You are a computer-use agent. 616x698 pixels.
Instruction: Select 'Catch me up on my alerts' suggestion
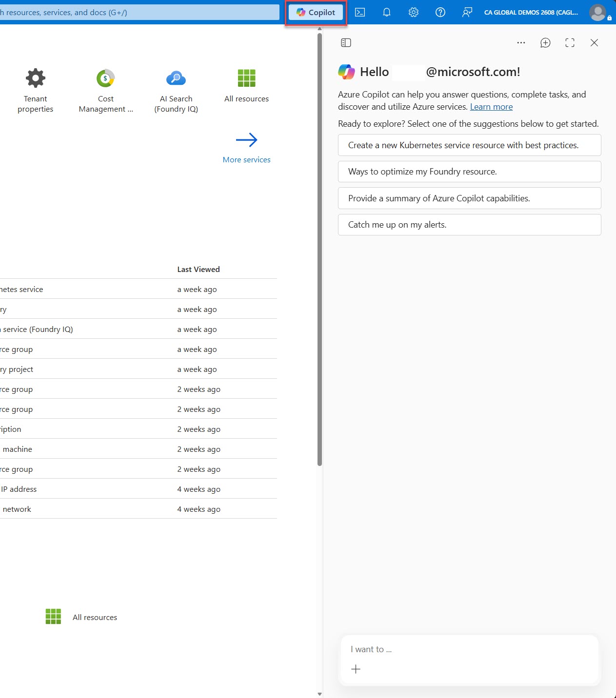[x=469, y=225]
